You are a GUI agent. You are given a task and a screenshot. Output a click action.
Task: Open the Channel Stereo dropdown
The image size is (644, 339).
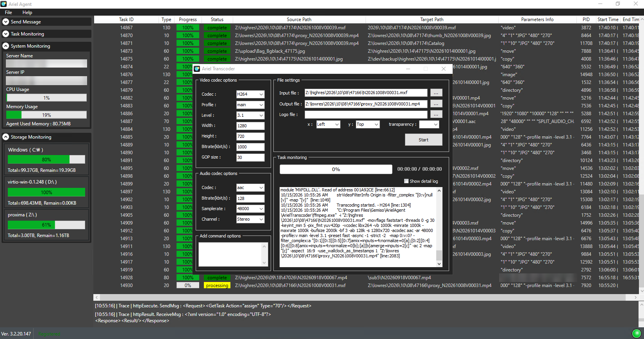pos(250,219)
